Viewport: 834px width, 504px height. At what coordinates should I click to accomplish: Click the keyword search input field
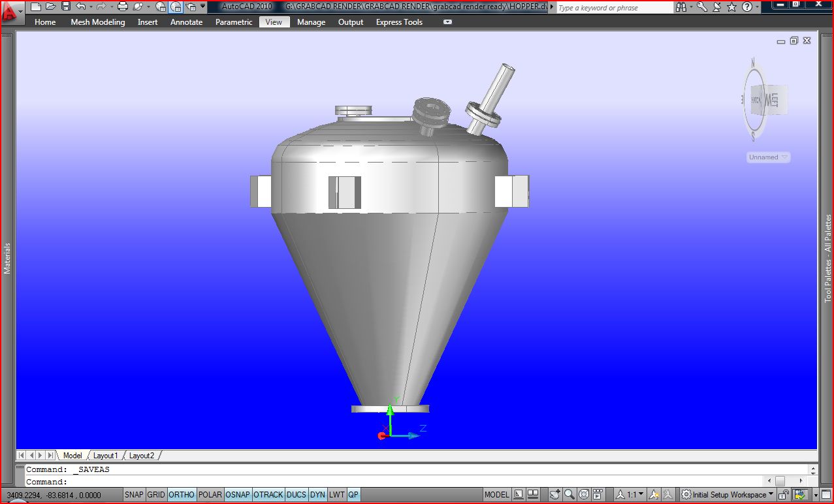click(615, 8)
